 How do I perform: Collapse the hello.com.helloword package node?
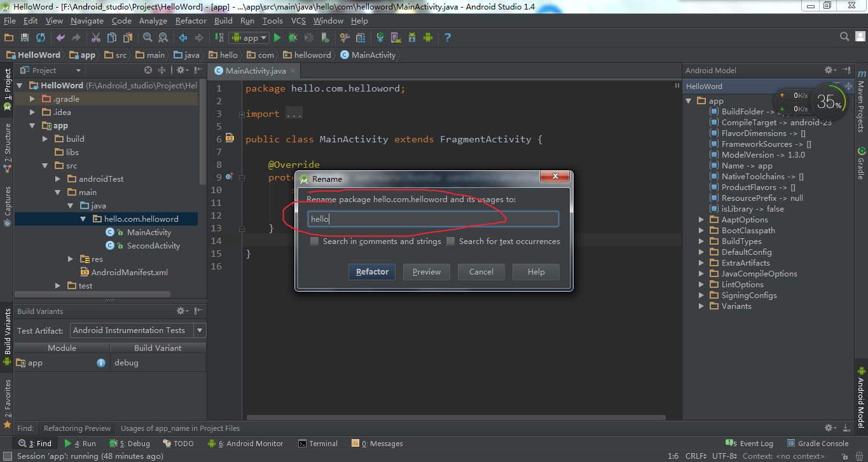coord(83,219)
